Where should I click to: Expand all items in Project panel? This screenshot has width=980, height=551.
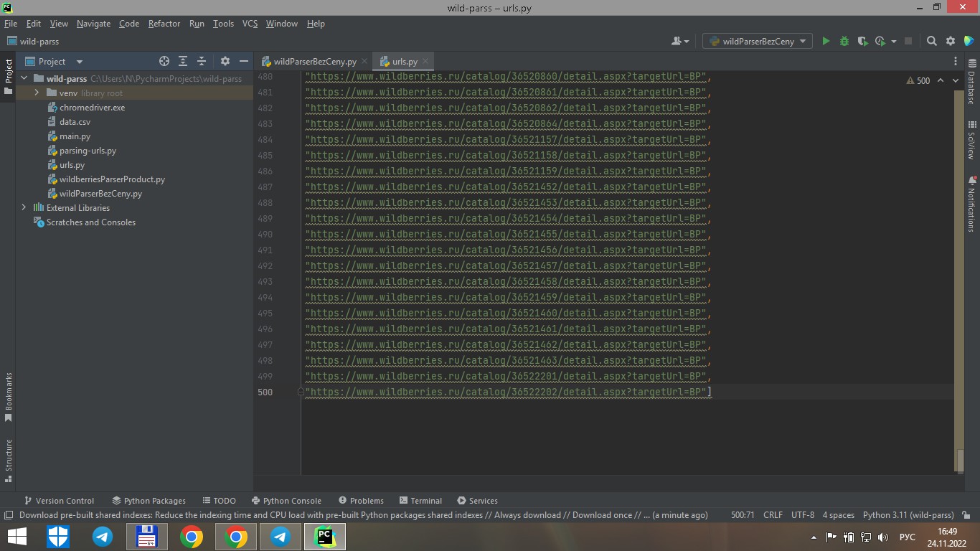[183, 62]
